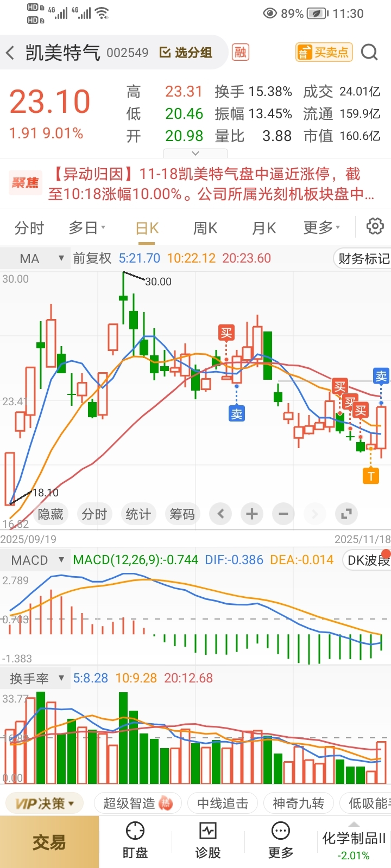This screenshot has width=391, height=868.
Task: Open fullscreen chart icon
Action: 346,513
